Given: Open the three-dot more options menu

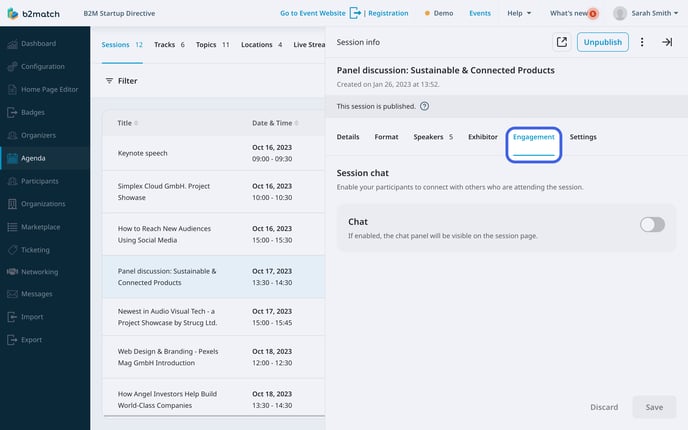Looking at the screenshot, I should coord(642,42).
